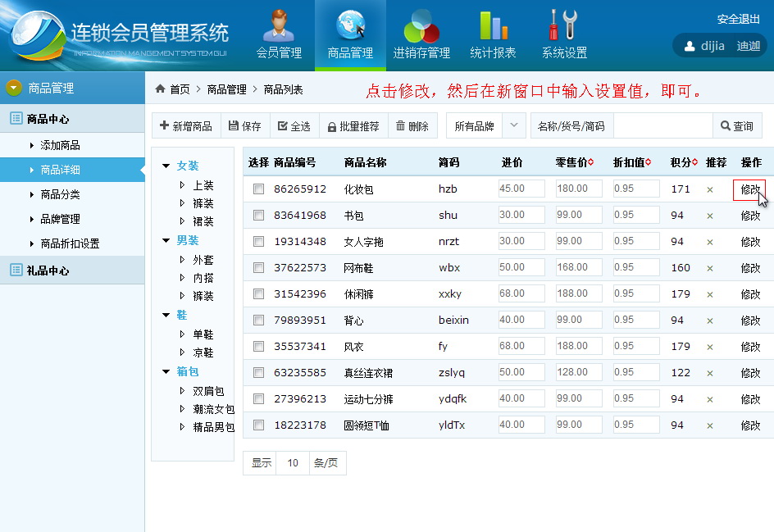
Task: Click 修改 for 休闲裤
Action: click(750, 294)
